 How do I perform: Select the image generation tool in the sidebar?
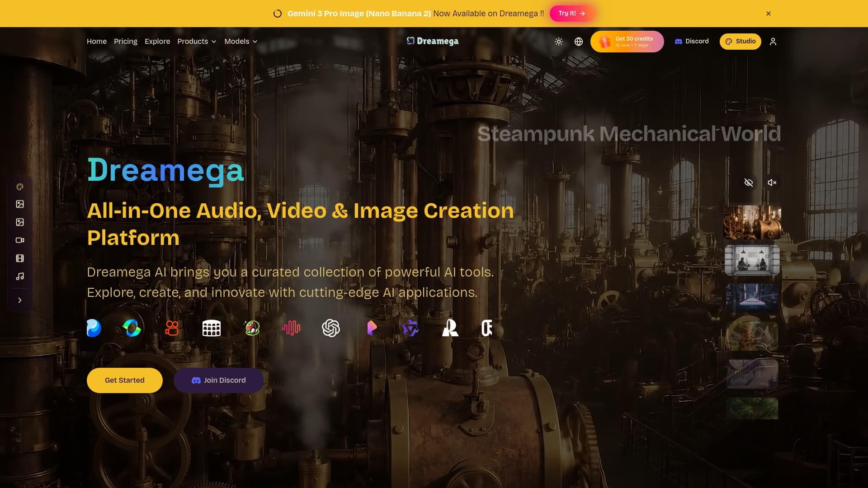click(20, 204)
